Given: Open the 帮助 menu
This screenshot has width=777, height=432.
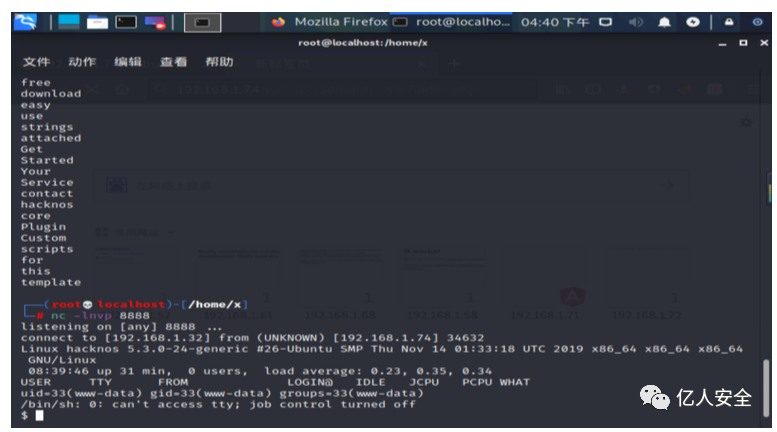Looking at the screenshot, I should (219, 62).
